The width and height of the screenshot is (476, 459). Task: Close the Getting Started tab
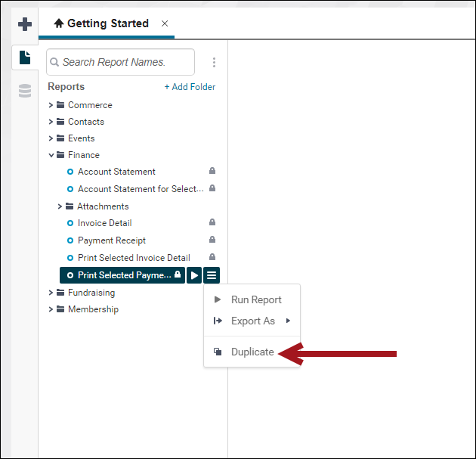(165, 23)
